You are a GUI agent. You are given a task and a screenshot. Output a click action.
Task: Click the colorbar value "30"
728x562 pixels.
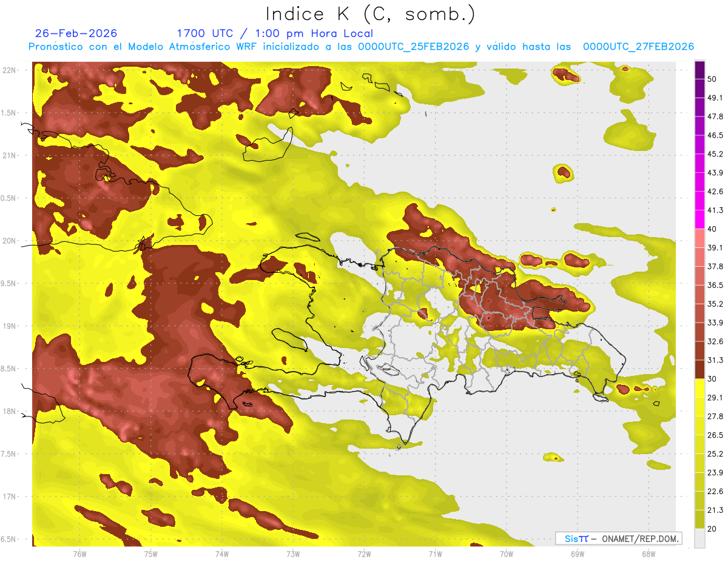click(713, 379)
